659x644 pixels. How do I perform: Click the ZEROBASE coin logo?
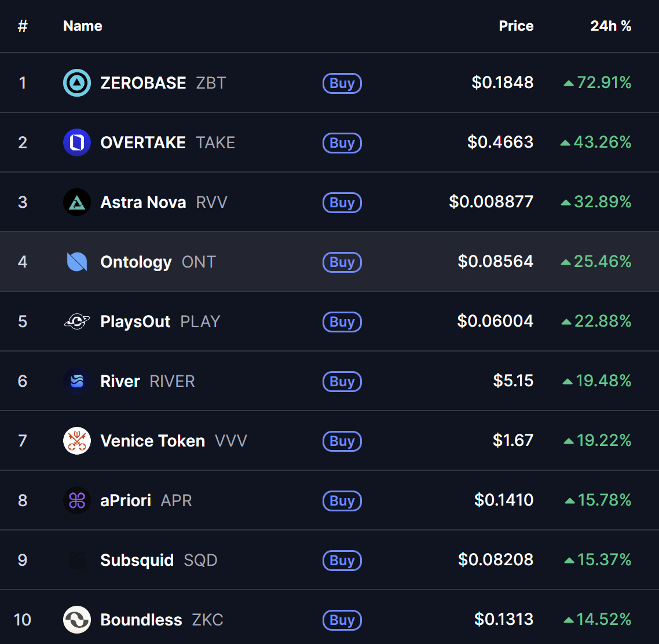click(76, 83)
